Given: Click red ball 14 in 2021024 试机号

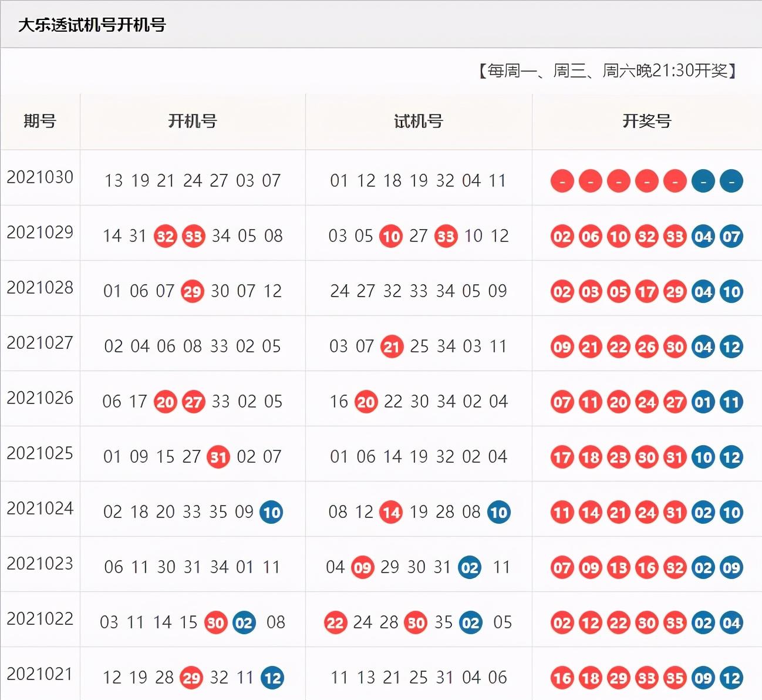Looking at the screenshot, I should [391, 513].
